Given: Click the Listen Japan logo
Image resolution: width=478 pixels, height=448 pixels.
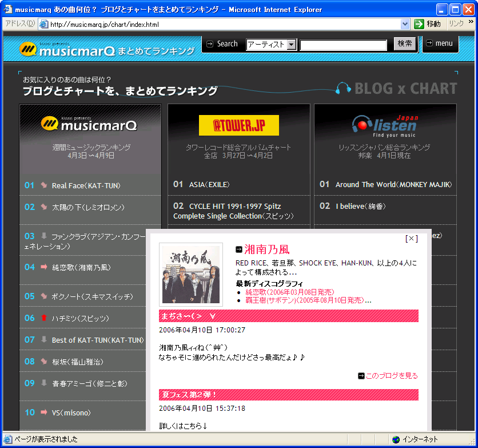Looking at the screenshot, I should [x=385, y=126].
